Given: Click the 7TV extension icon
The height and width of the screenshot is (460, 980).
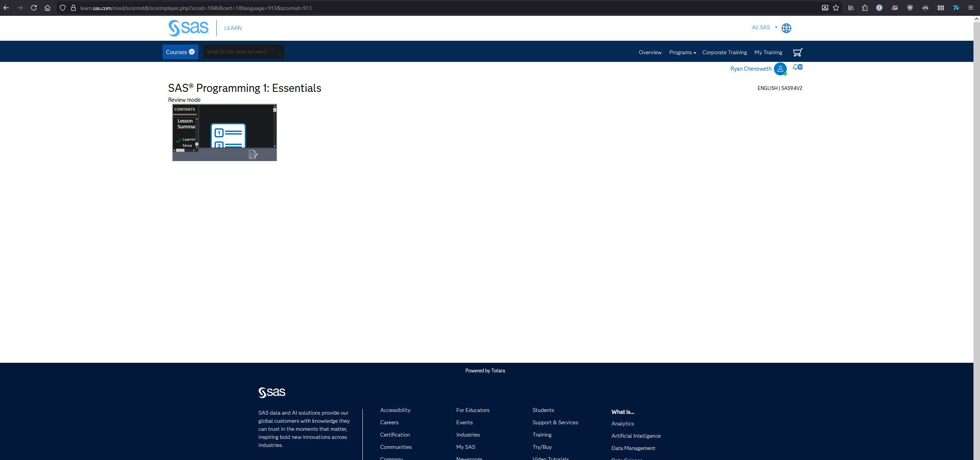Looking at the screenshot, I should tap(956, 8).
